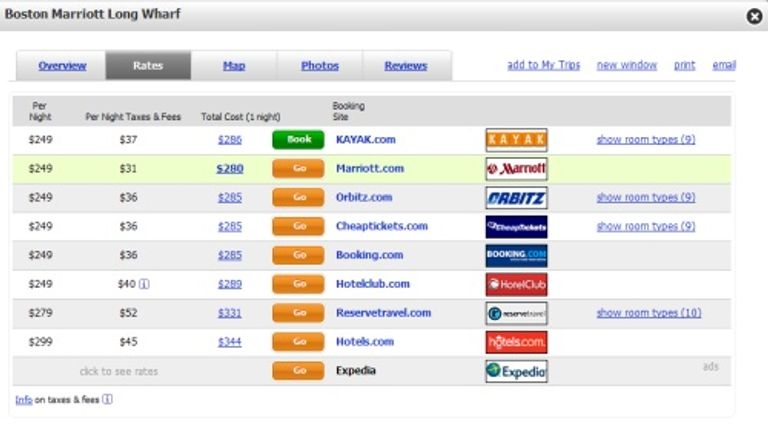Click $285 total cost for Booking.com
This screenshot has height=441, width=768.
[230, 255]
